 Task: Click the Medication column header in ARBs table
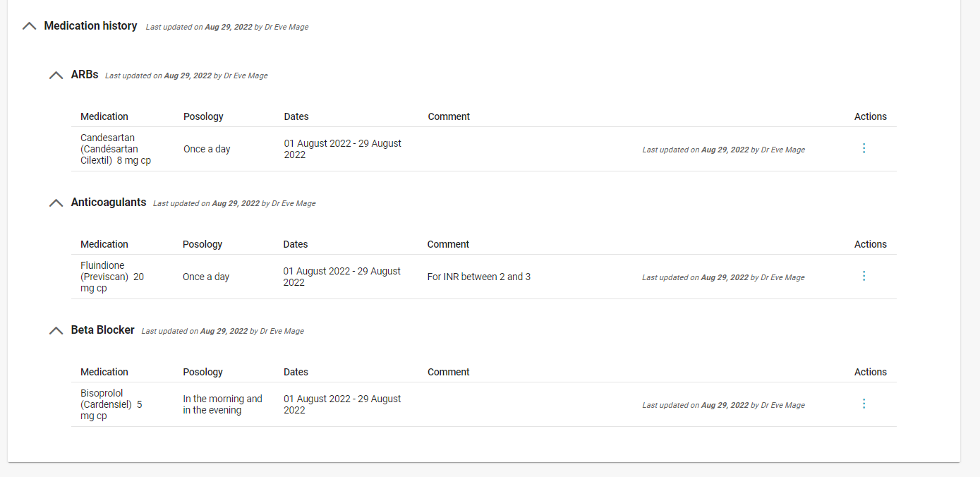[x=104, y=116]
